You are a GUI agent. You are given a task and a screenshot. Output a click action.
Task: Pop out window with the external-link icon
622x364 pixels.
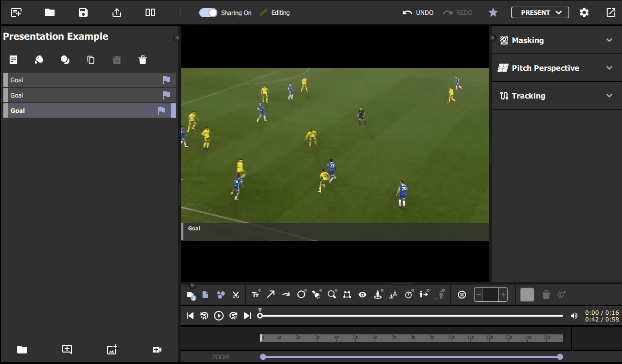(611, 12)
